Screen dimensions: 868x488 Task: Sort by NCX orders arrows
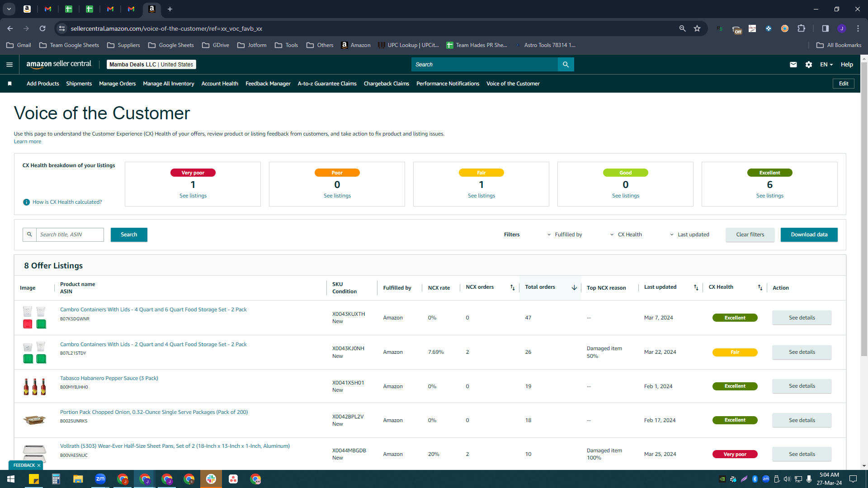[512, 287]
